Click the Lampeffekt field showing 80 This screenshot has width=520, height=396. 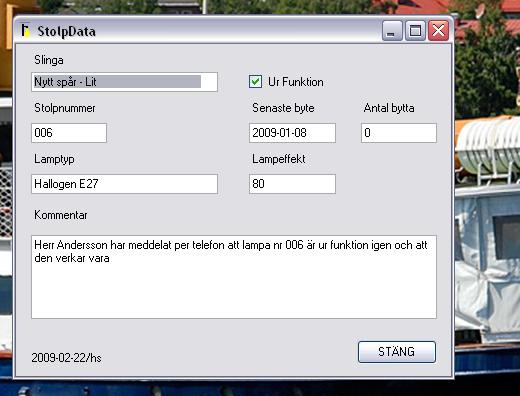tap(292, 184)
